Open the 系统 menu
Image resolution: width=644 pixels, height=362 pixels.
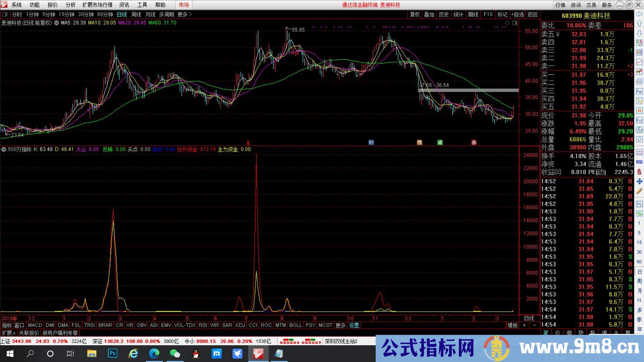tap(16, 5)
